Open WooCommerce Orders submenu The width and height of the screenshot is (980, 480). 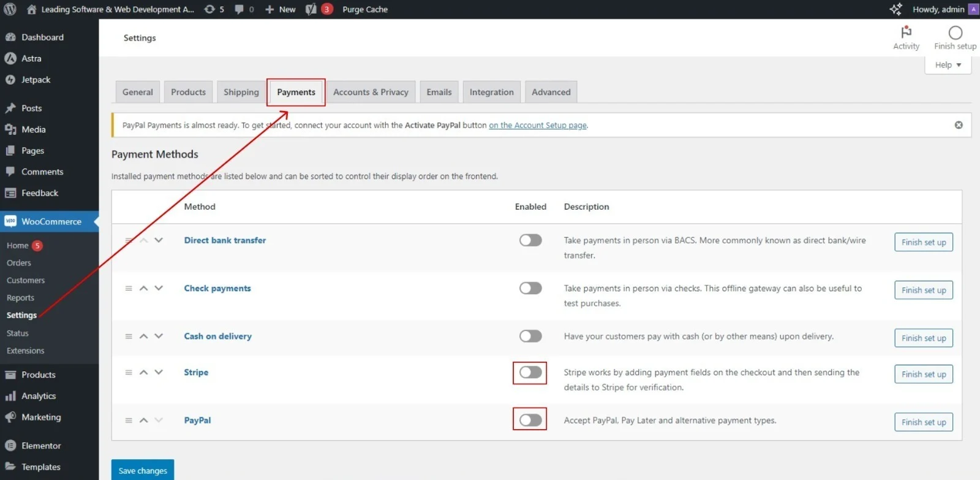click(19, 262)
